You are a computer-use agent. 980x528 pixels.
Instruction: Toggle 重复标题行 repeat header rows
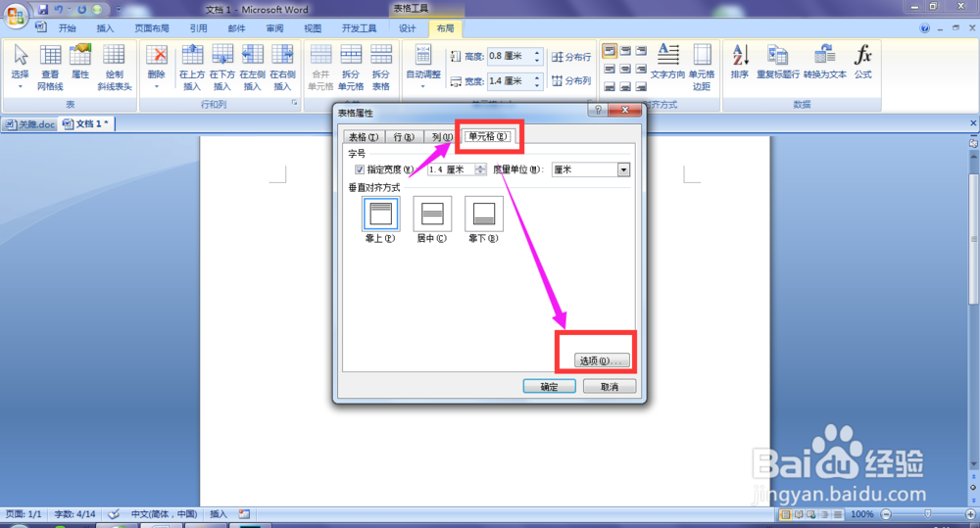point(777,62)
